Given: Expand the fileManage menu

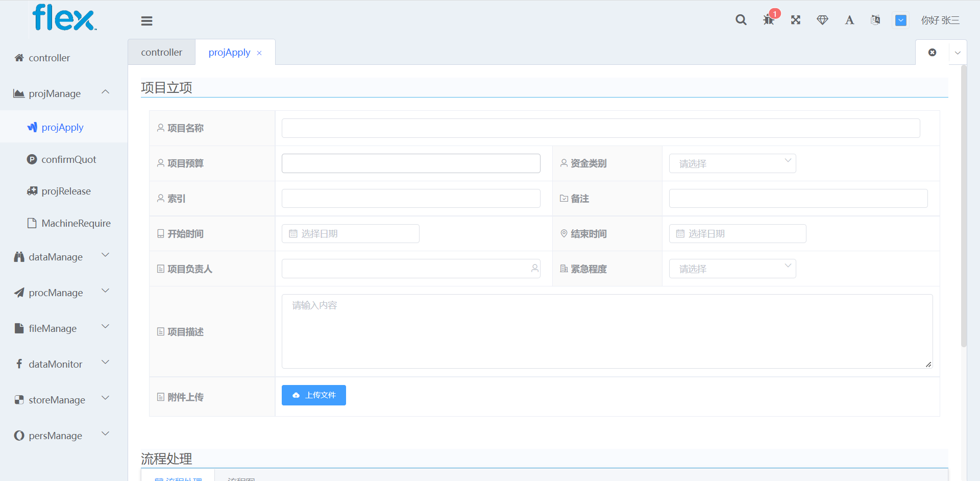Looking at the screenshot, I should tap(64, 328).
